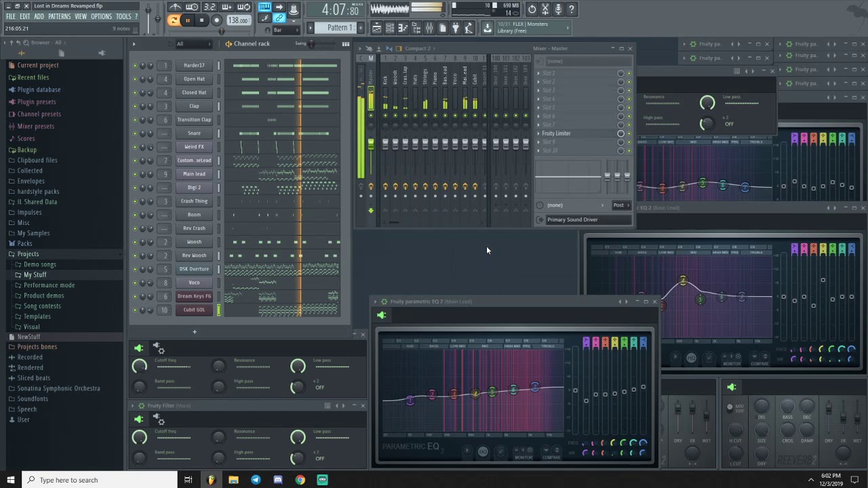Mute the Clap channel with its green LED
Screen dimensions: 868x488
[135, 106]
